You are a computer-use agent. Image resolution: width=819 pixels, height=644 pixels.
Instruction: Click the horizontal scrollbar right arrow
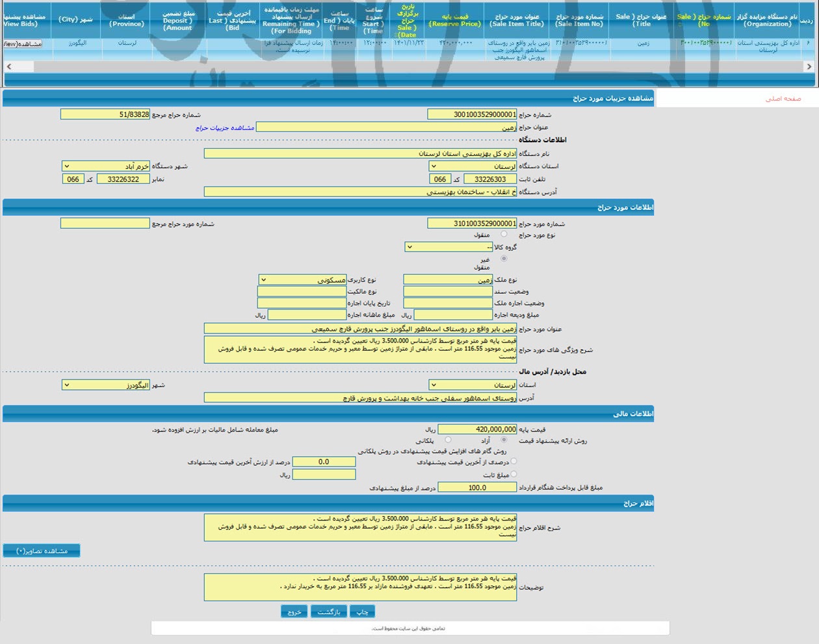809,66
